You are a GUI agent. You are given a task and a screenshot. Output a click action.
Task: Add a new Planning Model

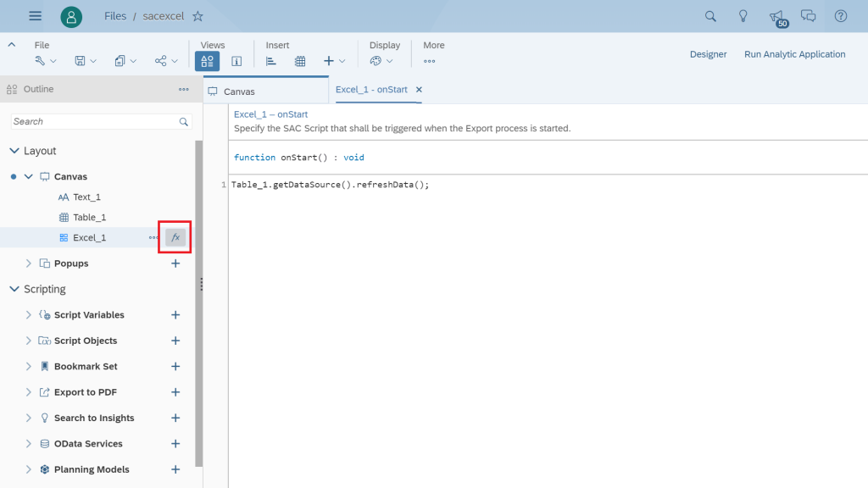[x=175, y=469]
